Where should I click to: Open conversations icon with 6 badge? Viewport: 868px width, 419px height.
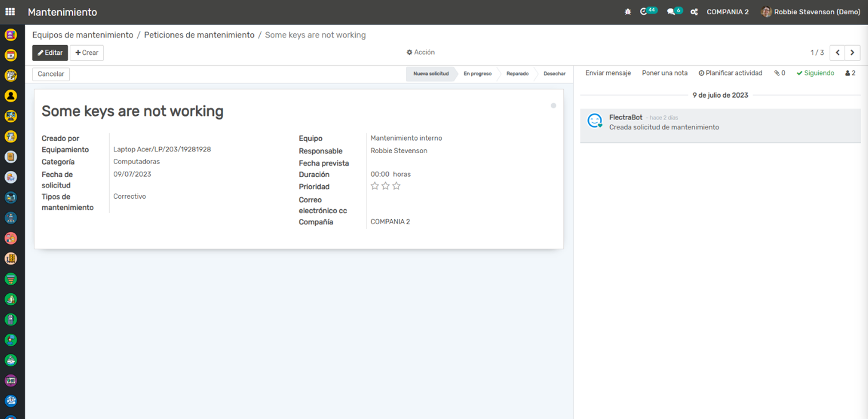[672, 11]
